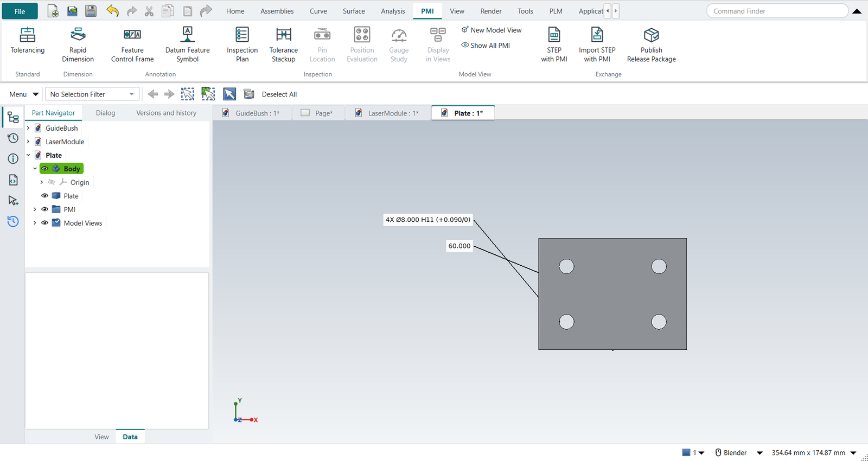Insert a Feature Control Frame

click(132, 44)
